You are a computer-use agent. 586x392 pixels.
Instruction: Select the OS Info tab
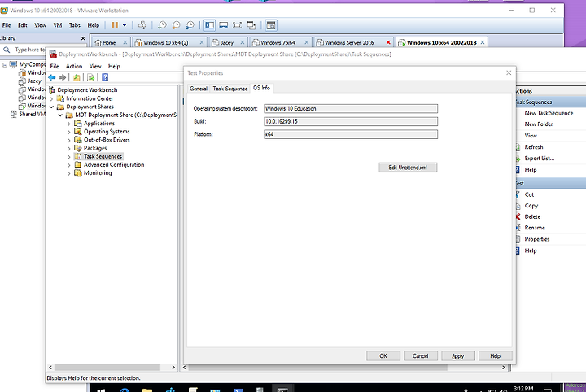coord(261,88)
